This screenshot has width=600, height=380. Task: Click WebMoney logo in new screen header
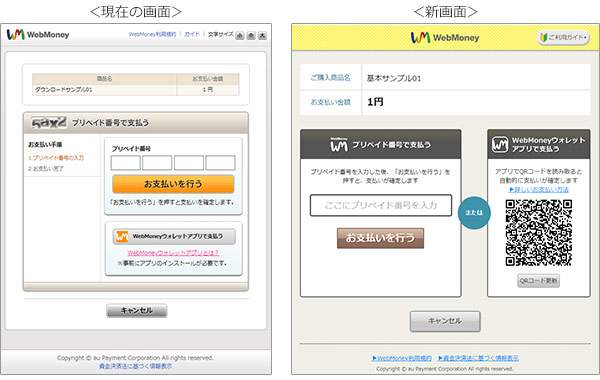(445, 38)
